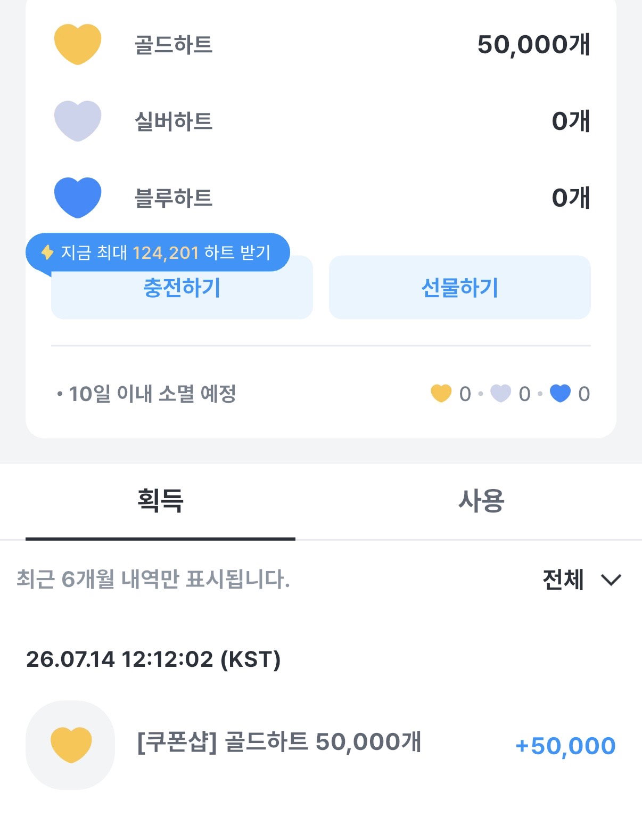Viewport: 642px width, 840px height.
Task: Tap the small blue heart in the expiry row
Action: 560,394
